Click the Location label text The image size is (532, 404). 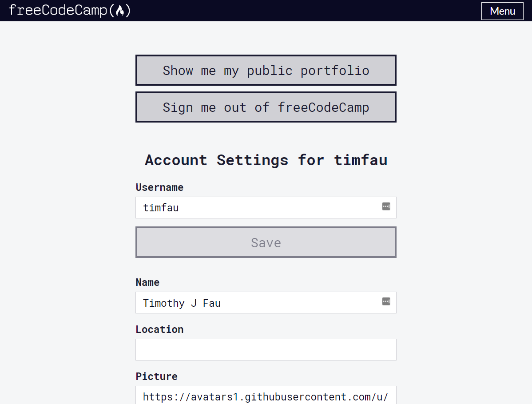(159, 329)
